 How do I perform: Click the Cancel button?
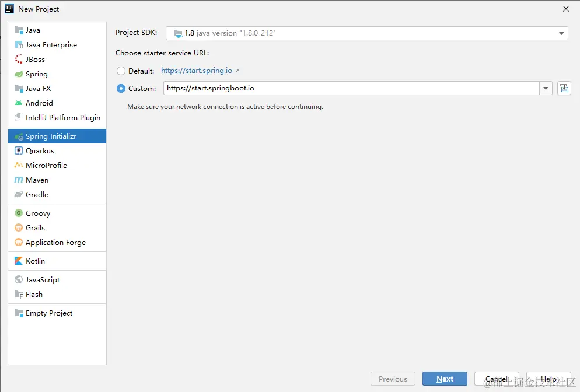point(497,379)
